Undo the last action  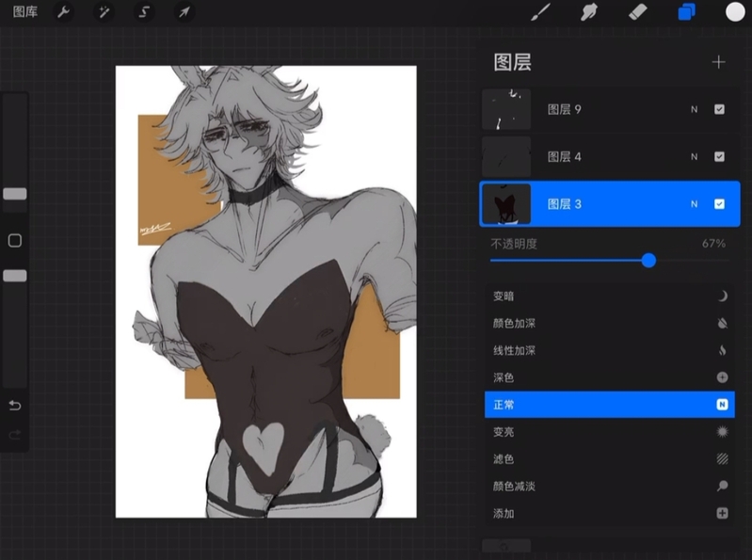point(15,406)
